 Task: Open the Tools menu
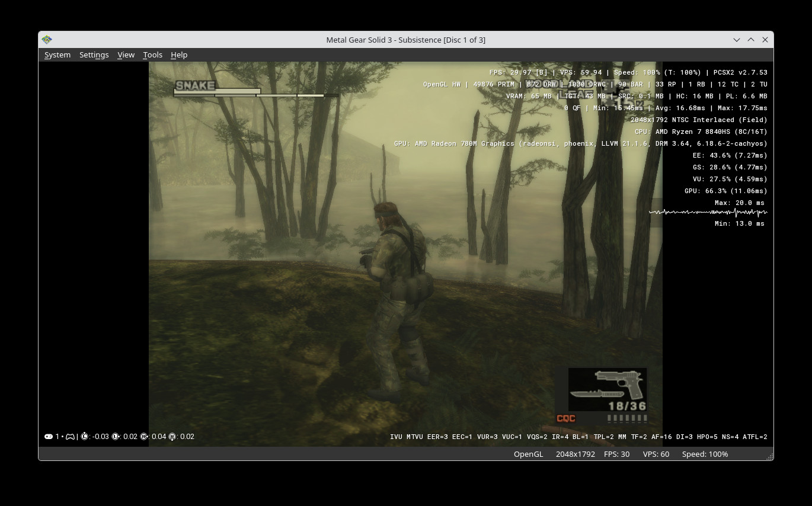[x=152, y=55]
